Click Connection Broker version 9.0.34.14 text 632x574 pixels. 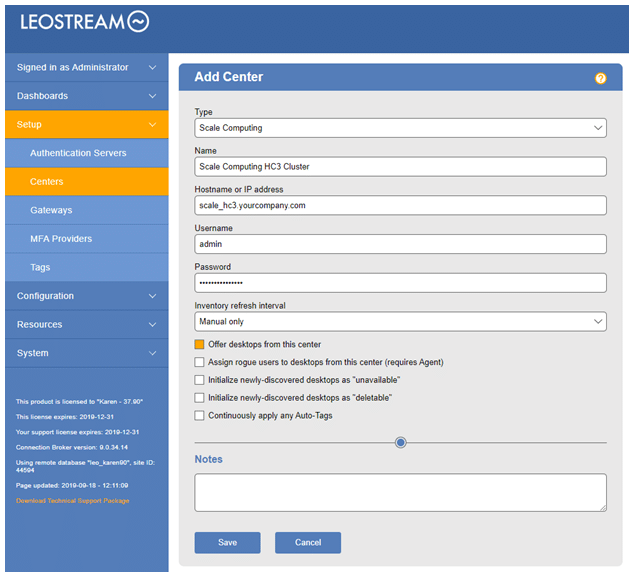72,447
